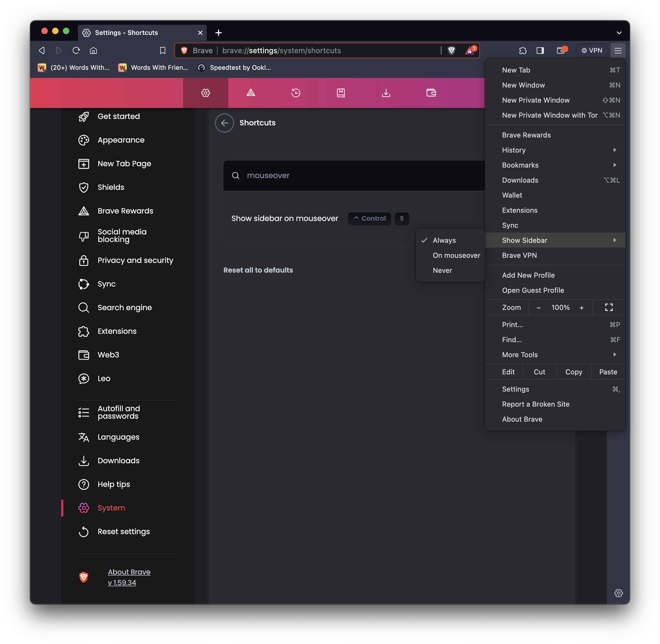The width and height of the screenshot is (660, 644).
Task: Click the tab search chevron in title bar
Action: point(619,33)
